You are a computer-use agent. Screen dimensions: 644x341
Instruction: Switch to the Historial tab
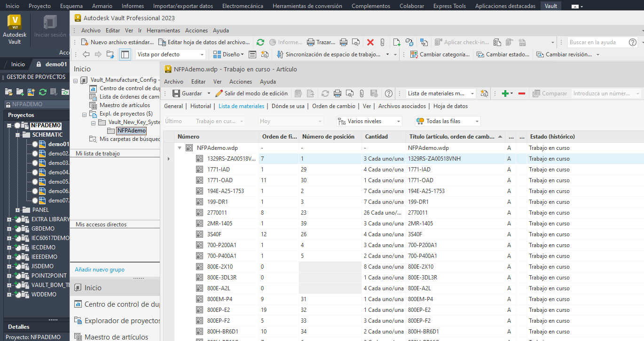coord(201,106)
